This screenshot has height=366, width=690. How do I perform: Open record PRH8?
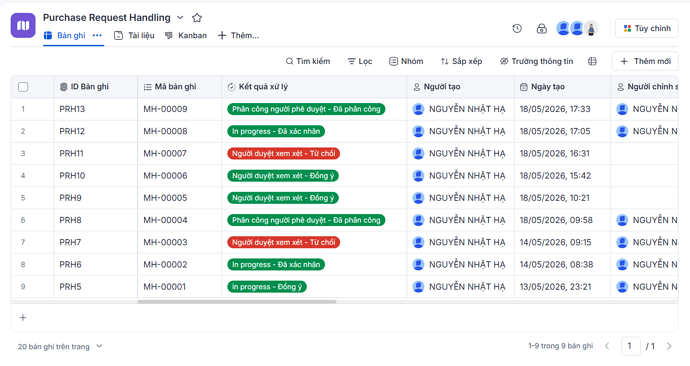point(70,220)
